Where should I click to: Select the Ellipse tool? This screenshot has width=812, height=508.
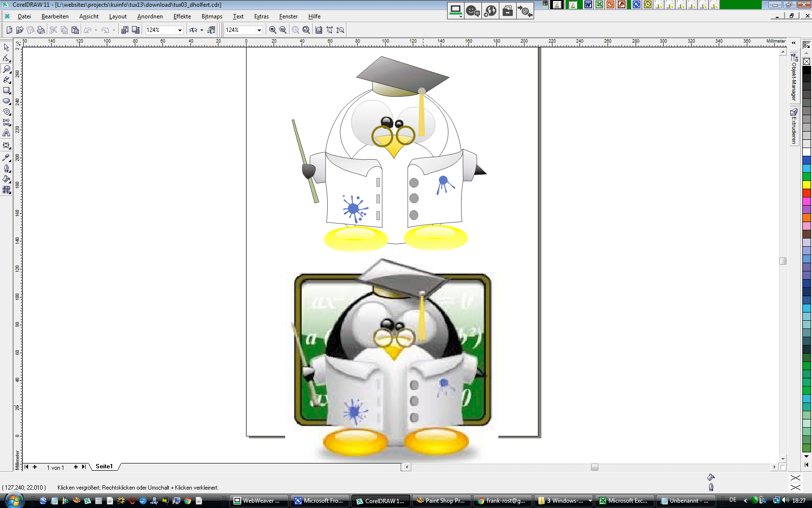[6, 101]
